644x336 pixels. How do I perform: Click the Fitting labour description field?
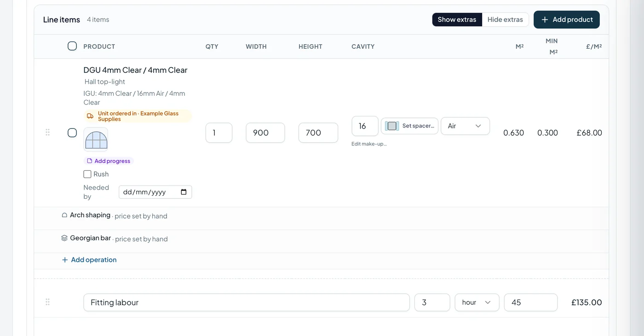point(247,302)
